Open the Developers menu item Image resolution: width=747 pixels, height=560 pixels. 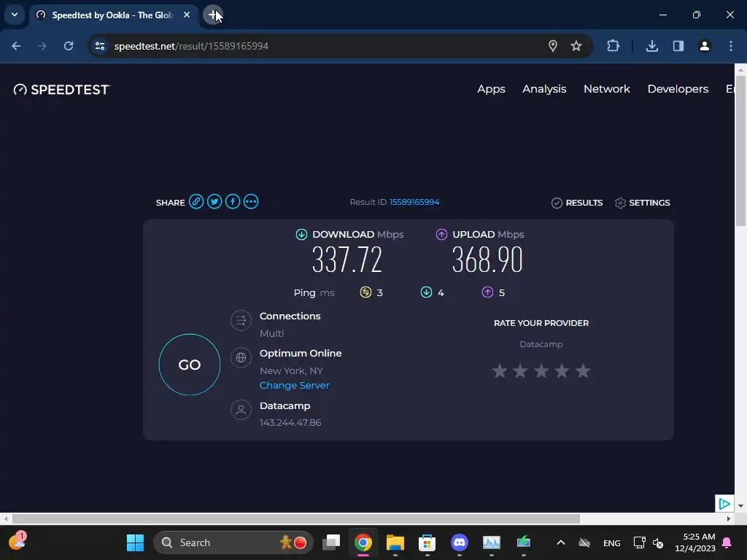(678, 89)
